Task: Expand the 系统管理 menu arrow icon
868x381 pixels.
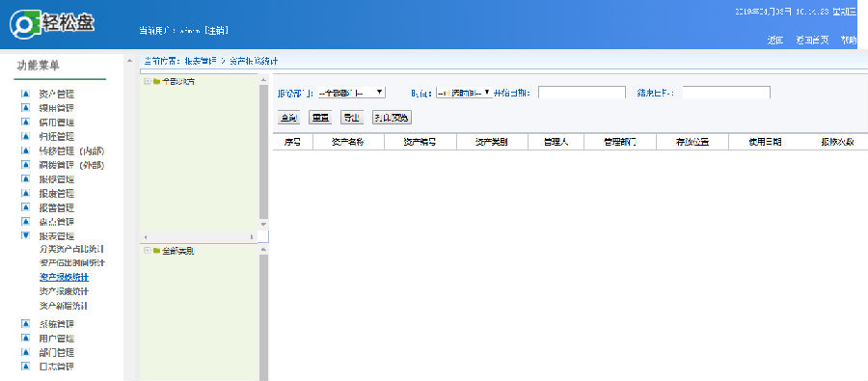Action: (x=25, y=323)
